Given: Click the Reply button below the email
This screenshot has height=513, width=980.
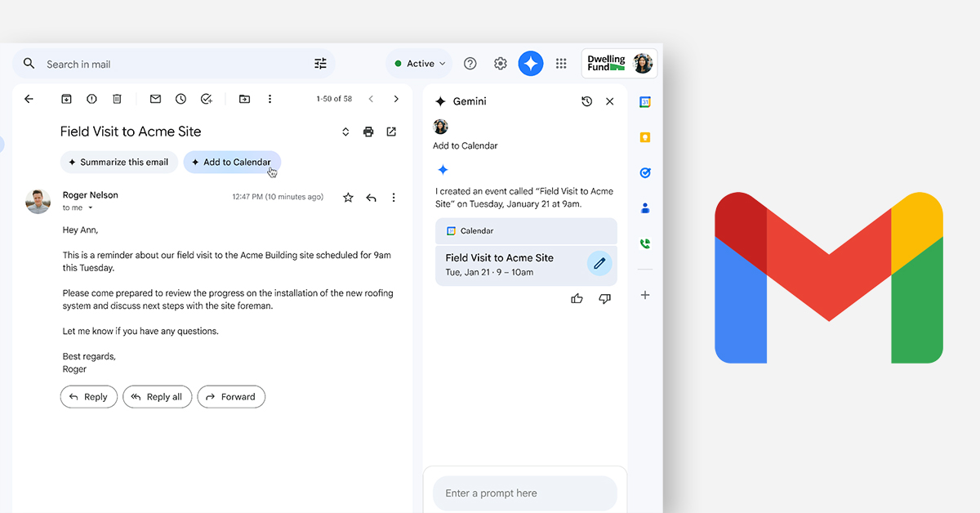Looking at the screenshot, I should point(89,397).
